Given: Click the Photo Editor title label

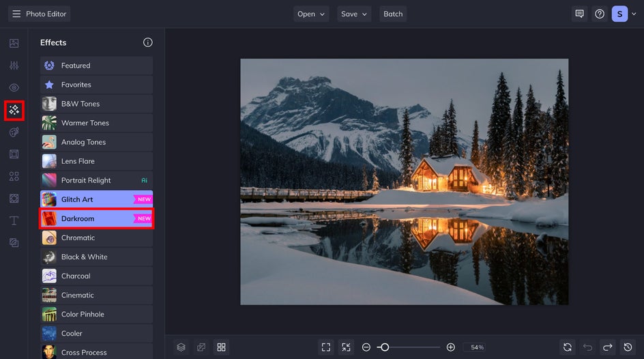Looking at the screenshot, I should click(x=46, y=14).
